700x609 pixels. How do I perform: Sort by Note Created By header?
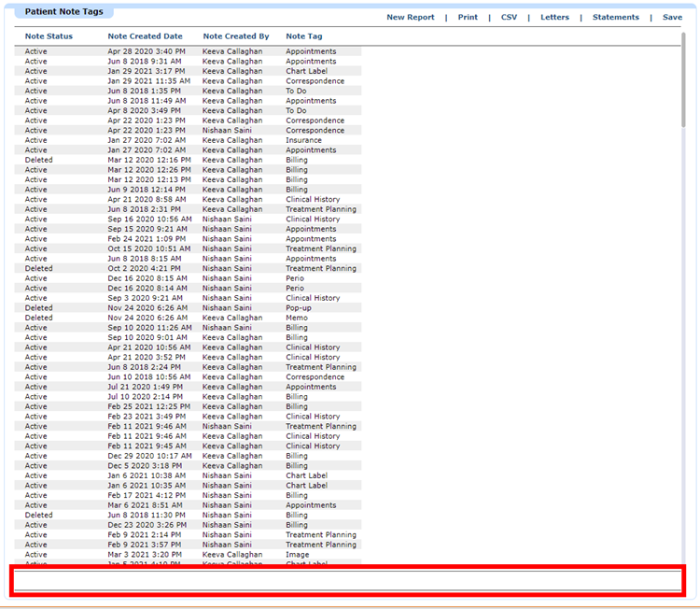click(x=236, y=36)
